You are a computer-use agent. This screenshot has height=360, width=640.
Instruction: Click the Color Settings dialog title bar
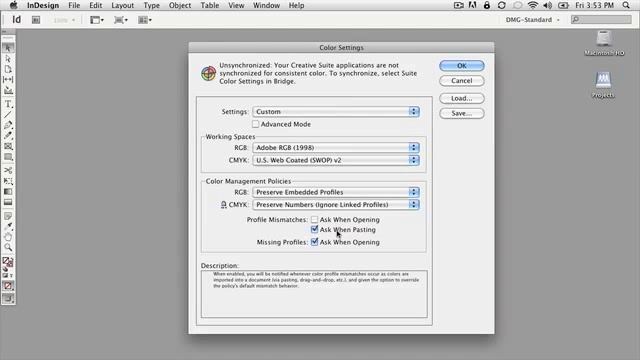[341, 47]
